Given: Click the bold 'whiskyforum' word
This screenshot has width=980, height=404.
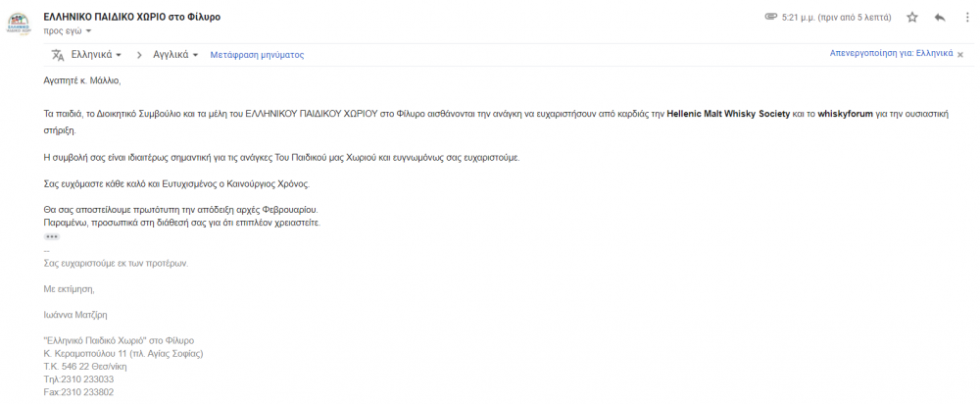Looking at the screenshot, I should [845, 115].
